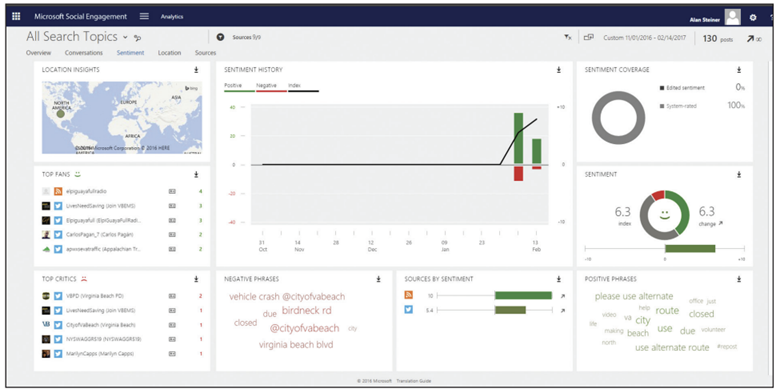Click the green sentiment index range bar
The image size is (780, 389).
pyautogui.click(x=689, y=248)
